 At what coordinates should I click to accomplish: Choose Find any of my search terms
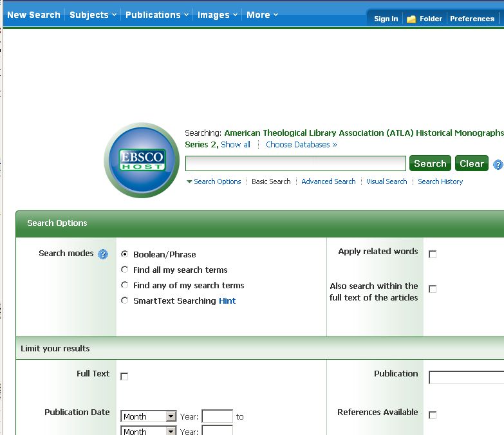coord(125,285)
